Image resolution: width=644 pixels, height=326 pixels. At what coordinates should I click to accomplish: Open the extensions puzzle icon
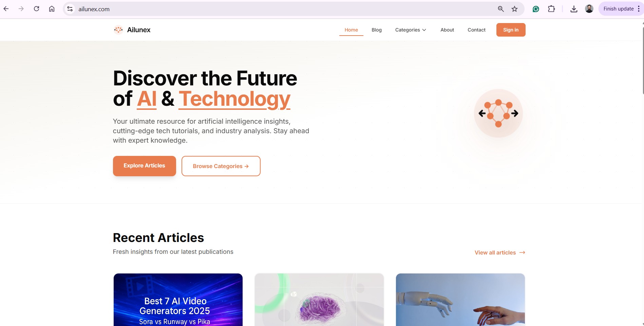coord(551,9)
